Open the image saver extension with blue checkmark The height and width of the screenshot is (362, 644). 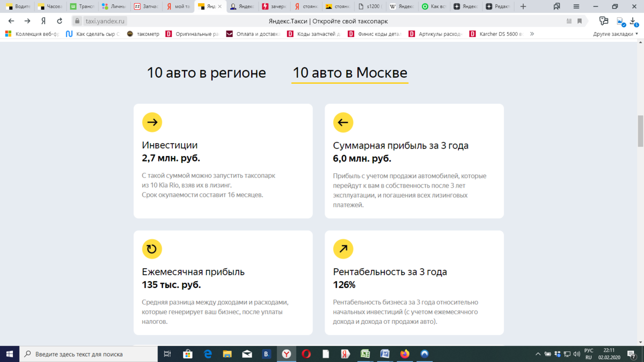tap(621, 21)
